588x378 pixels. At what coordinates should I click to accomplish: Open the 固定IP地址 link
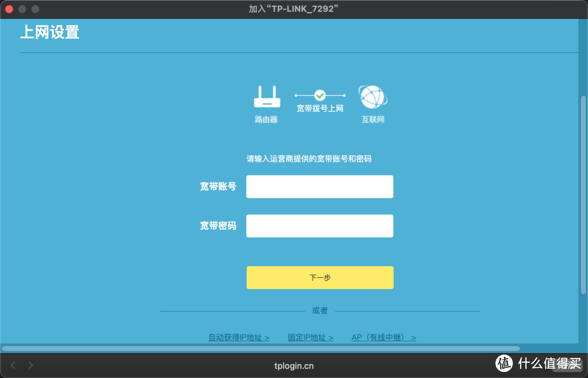[x=310, y=337]
